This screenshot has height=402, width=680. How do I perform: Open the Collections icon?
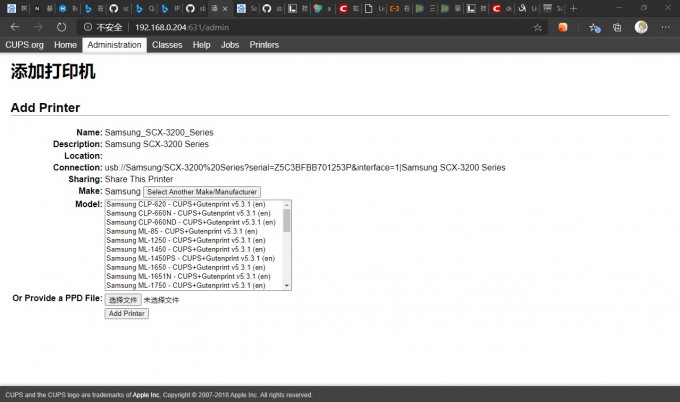617,28
